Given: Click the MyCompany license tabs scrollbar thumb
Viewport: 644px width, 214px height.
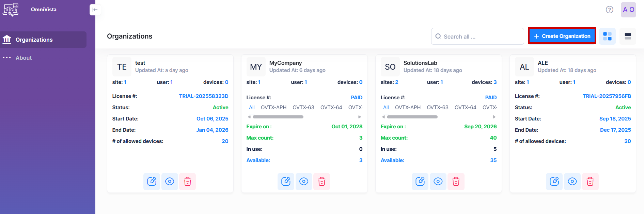Looking at the screenshot, I should 278,117.
